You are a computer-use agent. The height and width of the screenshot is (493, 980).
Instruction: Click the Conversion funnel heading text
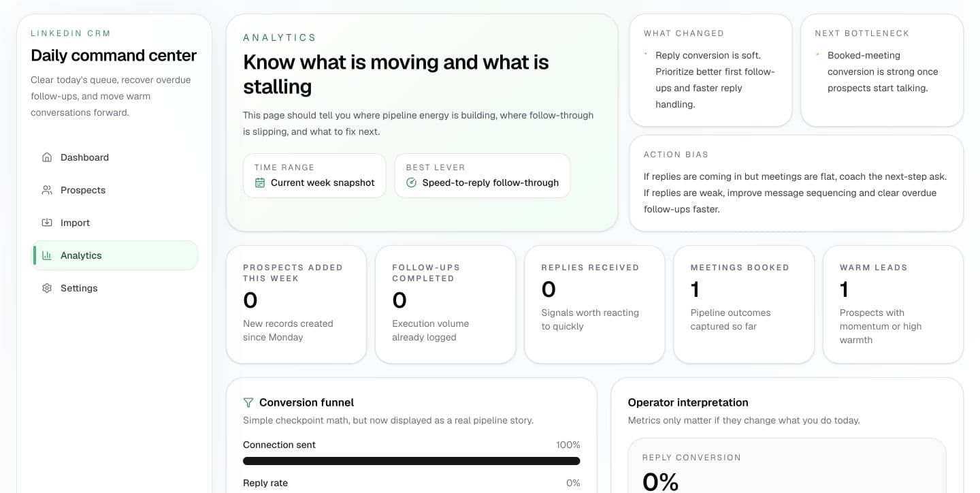pos(306,402)
